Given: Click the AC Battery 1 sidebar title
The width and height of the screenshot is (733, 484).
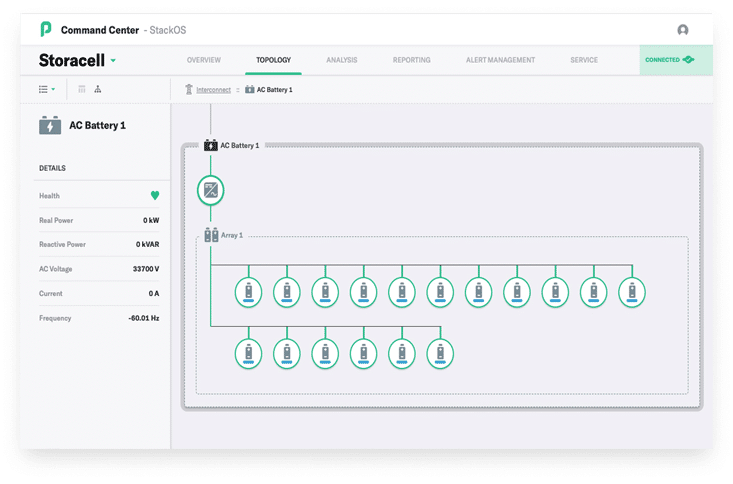Looking at the screenshot, I should (97, 125).
